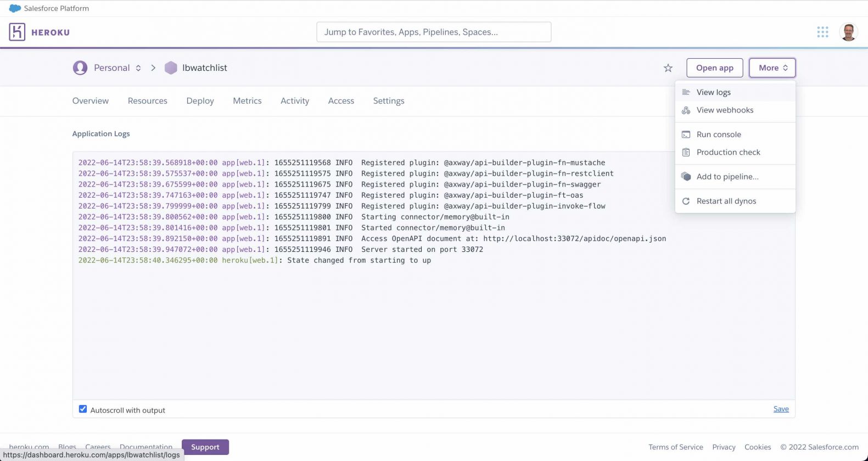
Task: Choose Run console in the More menu
Action: click(718, 134)
